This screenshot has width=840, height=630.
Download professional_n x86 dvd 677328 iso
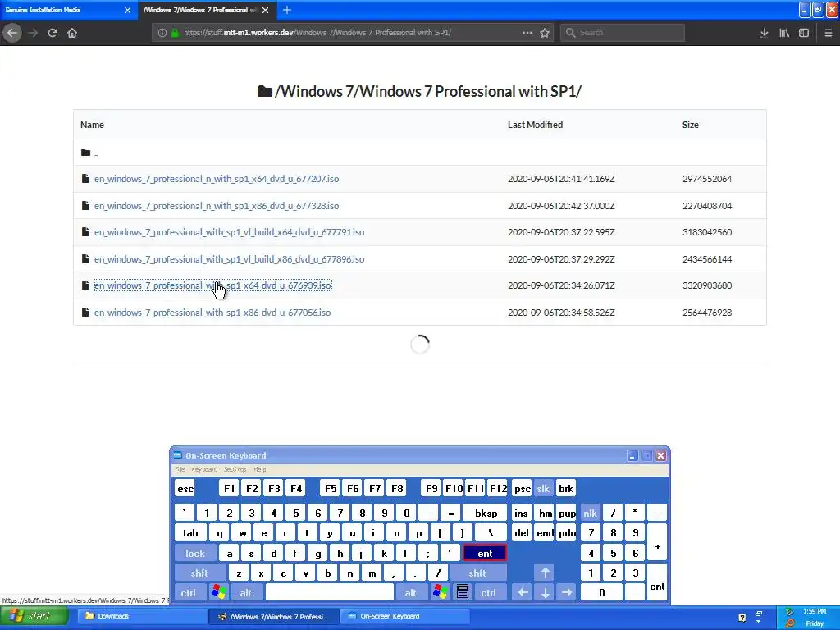217,206
